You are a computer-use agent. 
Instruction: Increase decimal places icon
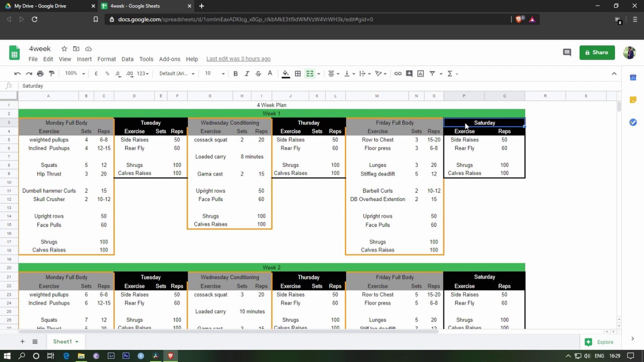pyautogui.click(x=130, y=73)
